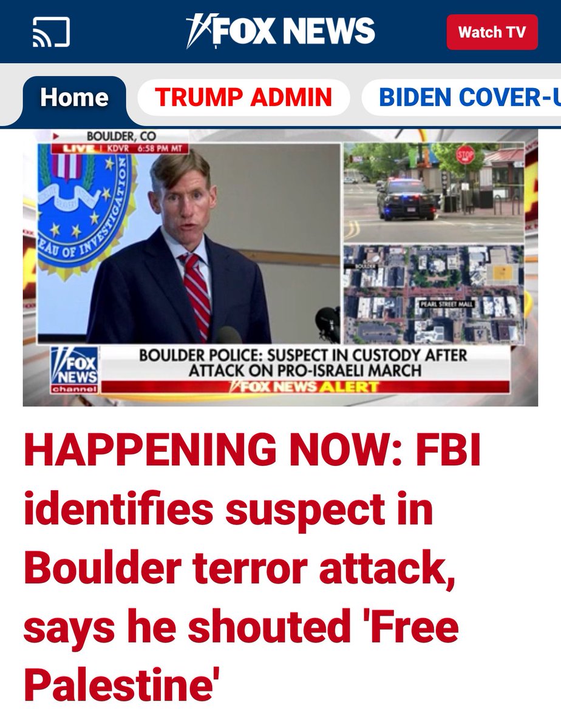Image resolution: width=561 pixels, height=728 pixels.
Task: Tap the red play marker beside BOULDER, CO
Action: tap(56, 136)
